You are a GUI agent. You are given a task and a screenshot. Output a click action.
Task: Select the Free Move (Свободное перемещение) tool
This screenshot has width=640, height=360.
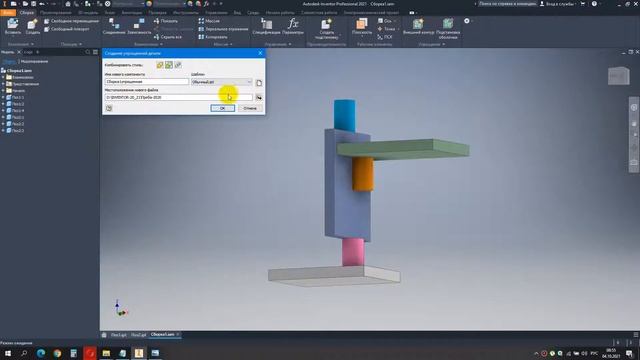click(x=71, y=21)
